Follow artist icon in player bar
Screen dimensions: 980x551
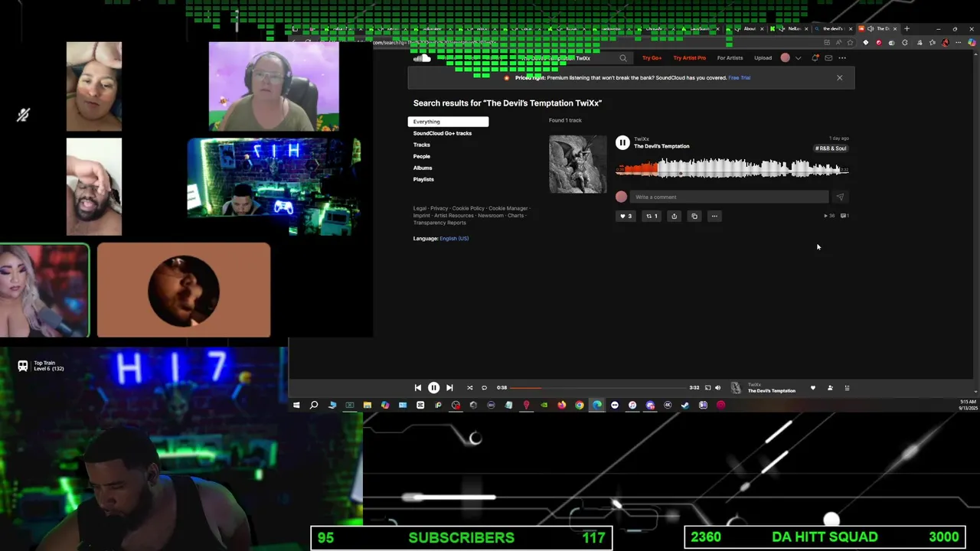click(x=830, y=388)
